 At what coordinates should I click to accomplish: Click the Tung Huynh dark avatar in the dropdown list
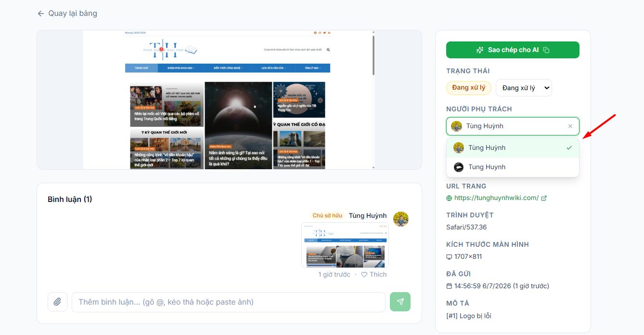459,167
